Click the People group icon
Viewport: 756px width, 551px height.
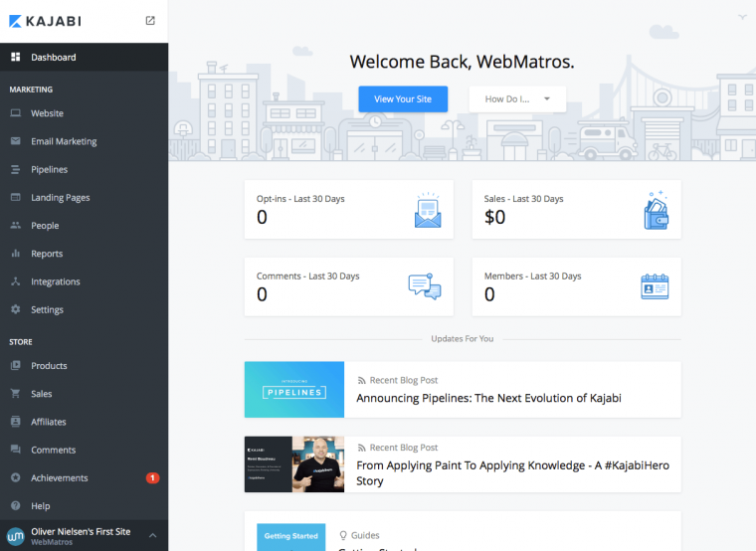pos(16,225)
